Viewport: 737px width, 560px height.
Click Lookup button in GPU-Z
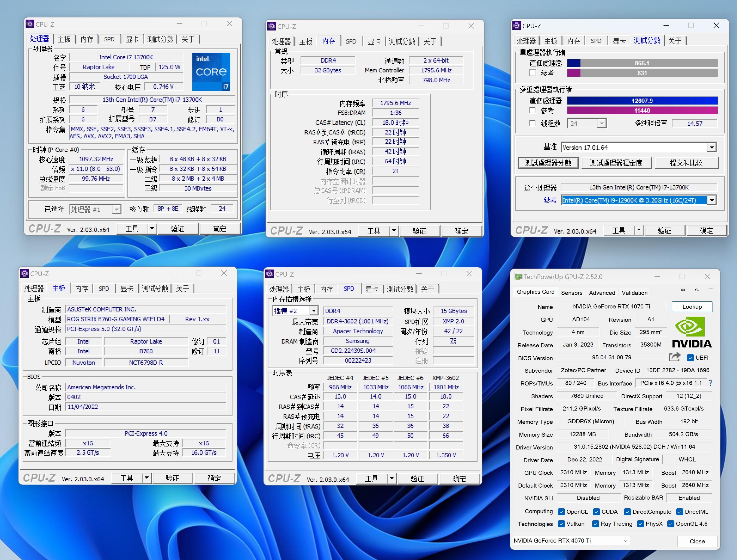point(692,307)
